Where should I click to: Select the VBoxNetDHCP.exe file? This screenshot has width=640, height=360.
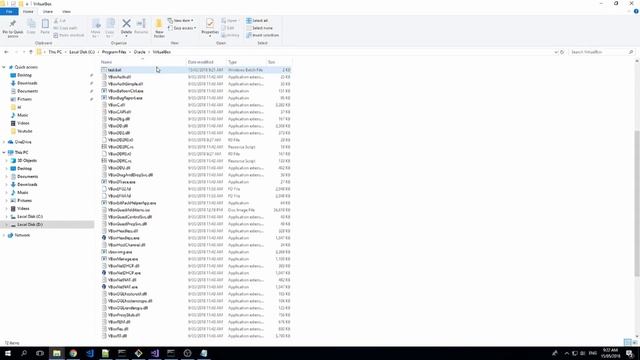124,273
